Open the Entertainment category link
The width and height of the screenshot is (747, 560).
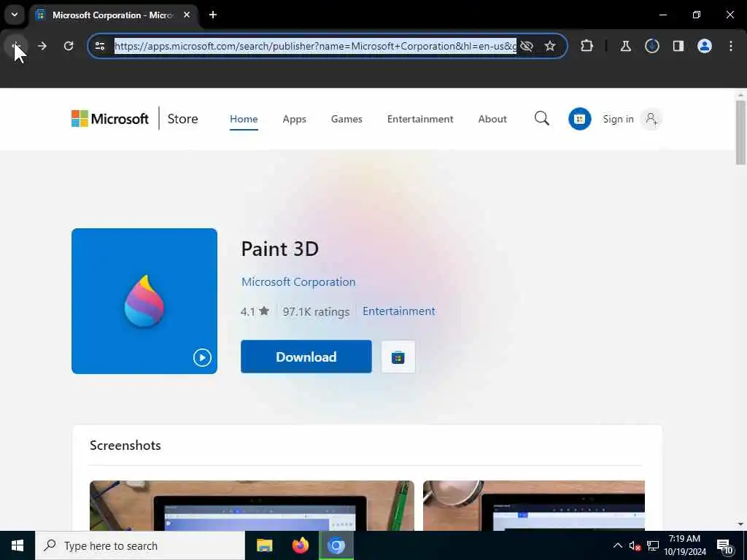[399, 311]
